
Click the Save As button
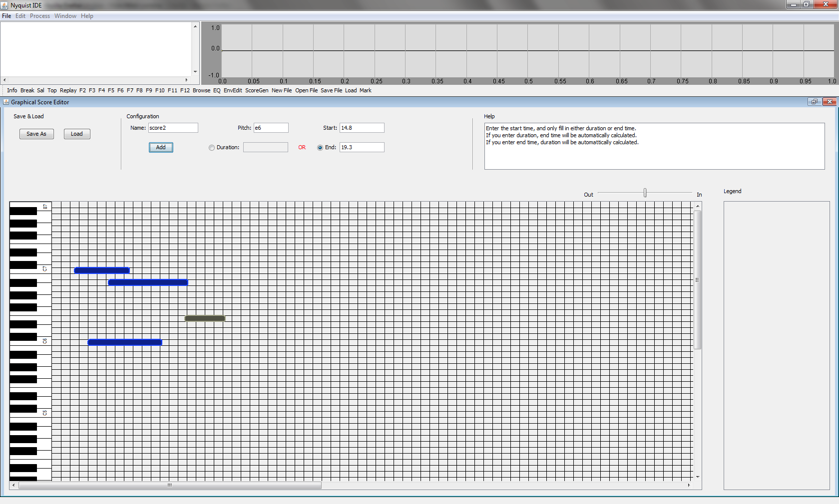(x=36, y=134)
